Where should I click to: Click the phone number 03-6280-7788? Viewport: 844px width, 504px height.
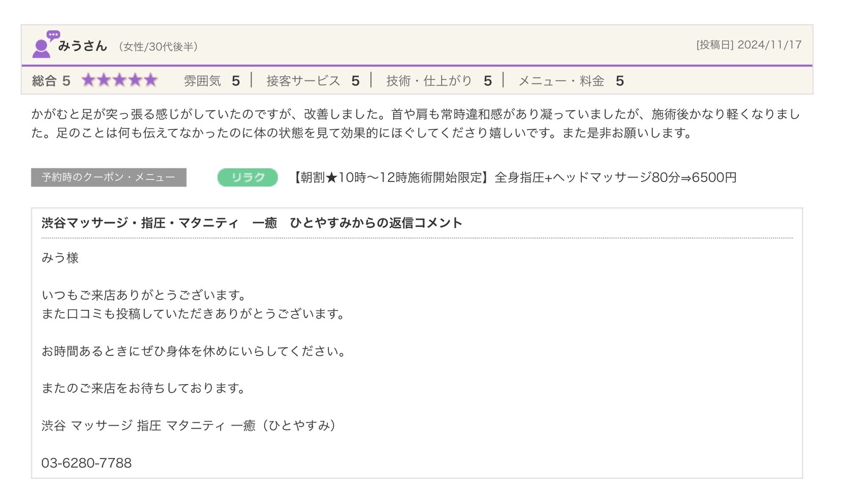point(86,463)
